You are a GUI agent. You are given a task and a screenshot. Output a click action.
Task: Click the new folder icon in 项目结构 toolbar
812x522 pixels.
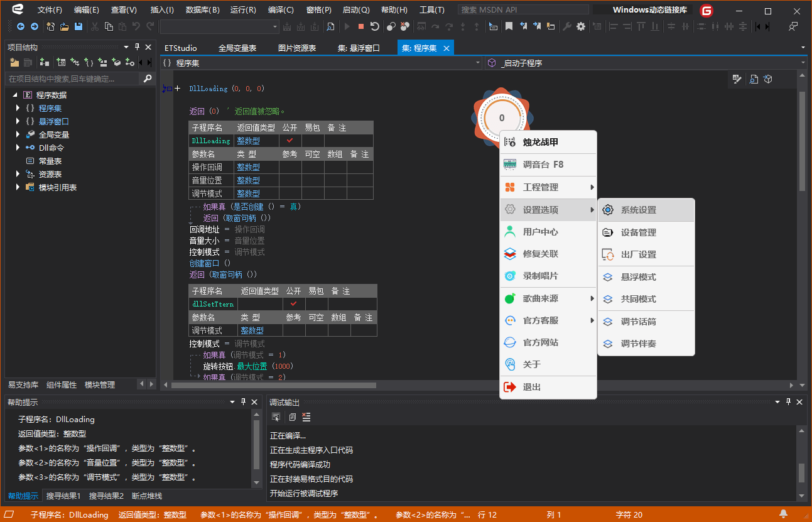15,62
